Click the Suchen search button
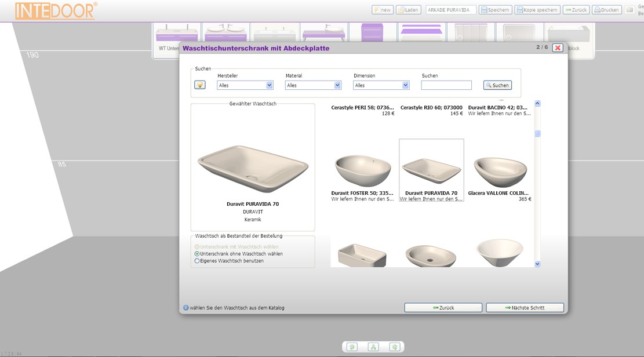 click(x=497, y=85)
